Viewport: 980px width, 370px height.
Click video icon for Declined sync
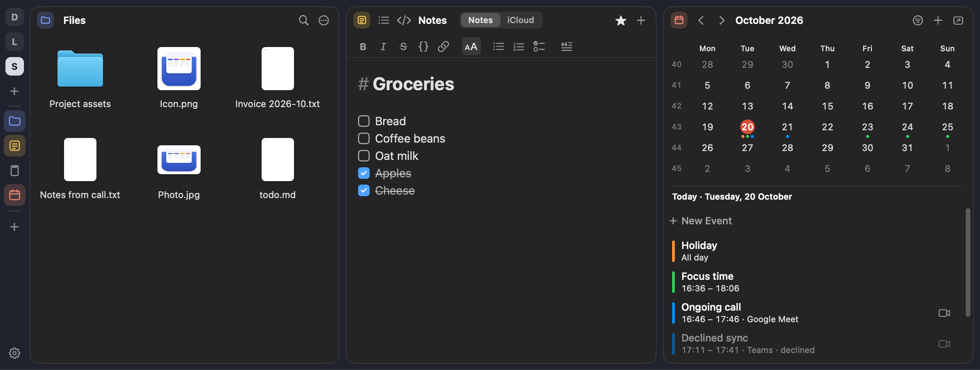[x=944, y=344]
